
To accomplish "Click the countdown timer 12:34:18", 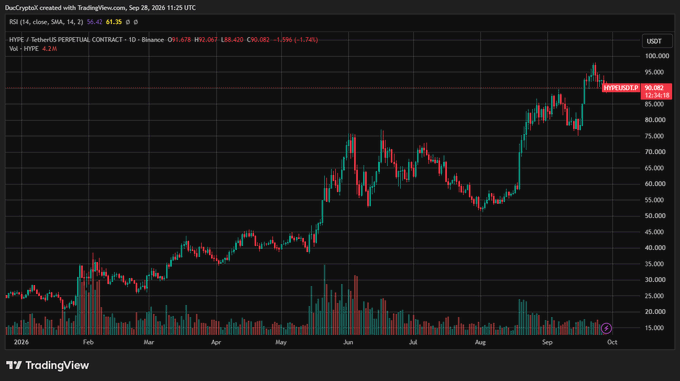I will pyautogui.click(x=656, y=95).
